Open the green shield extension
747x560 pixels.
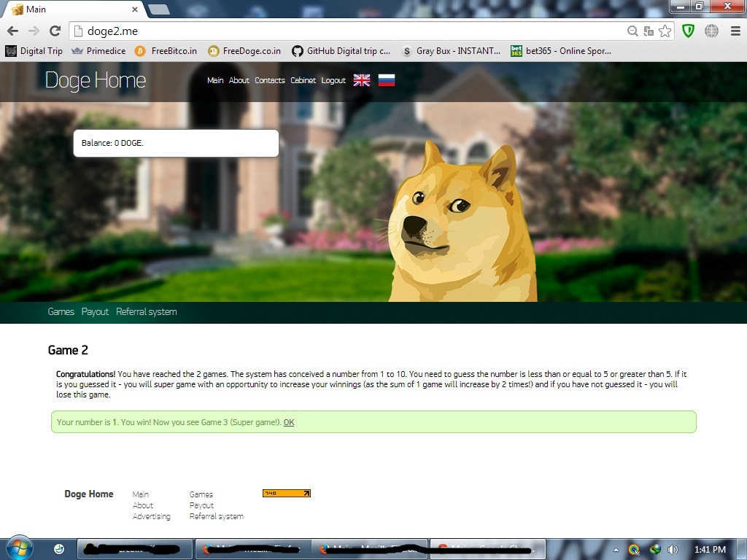point(688,31)
